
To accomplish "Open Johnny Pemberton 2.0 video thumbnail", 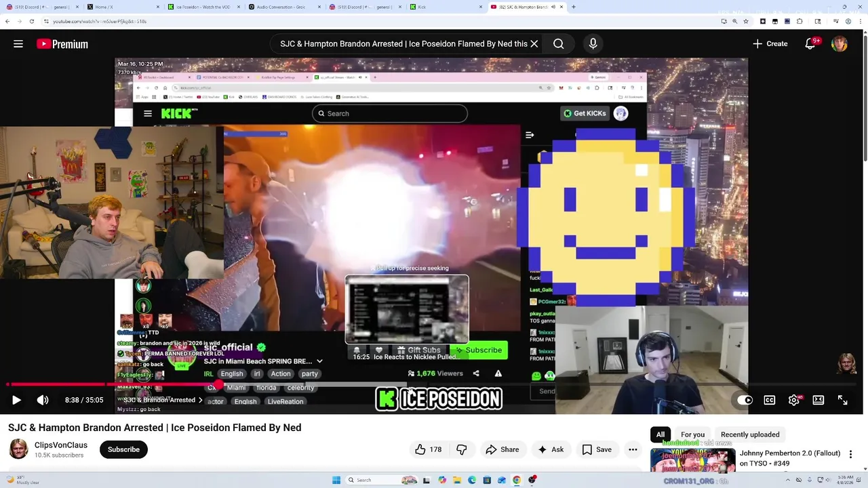I will pyautogui.click(x=692, y=460).
